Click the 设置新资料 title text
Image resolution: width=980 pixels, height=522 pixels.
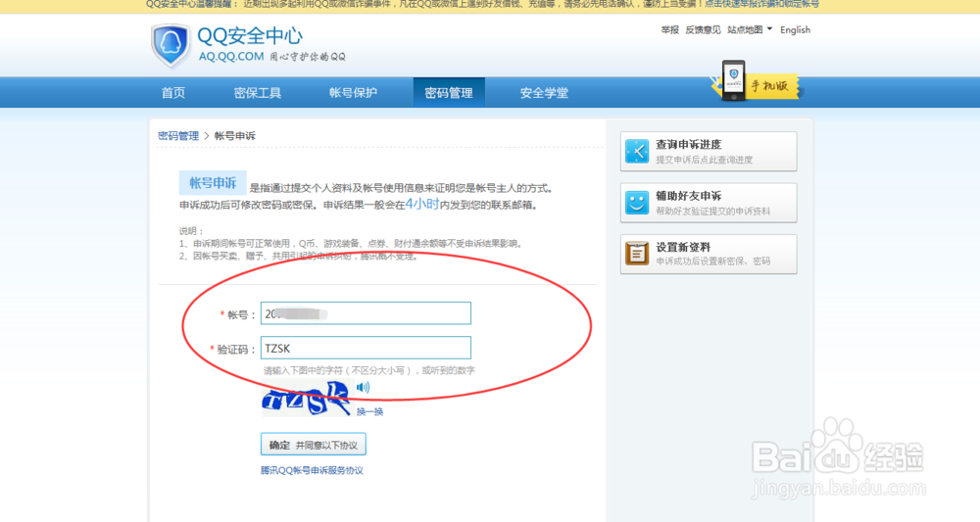tap(683, 247)
